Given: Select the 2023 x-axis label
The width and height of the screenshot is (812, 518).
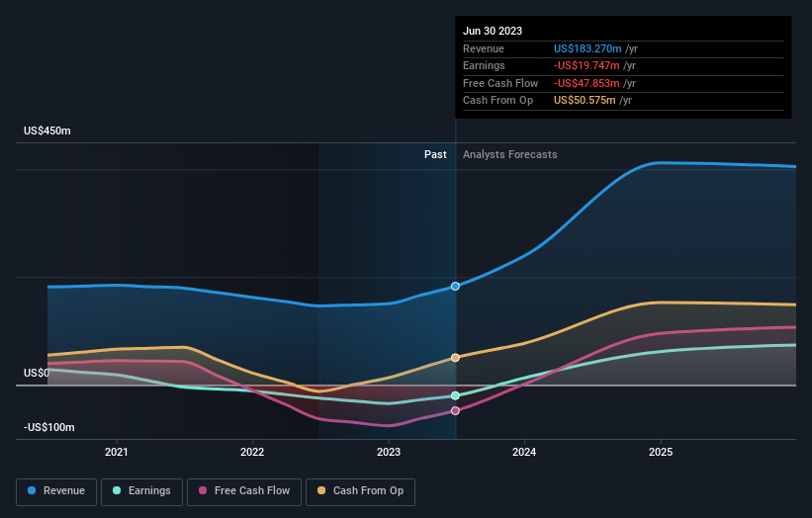Looking at the screenshot, I should [389, 452].
